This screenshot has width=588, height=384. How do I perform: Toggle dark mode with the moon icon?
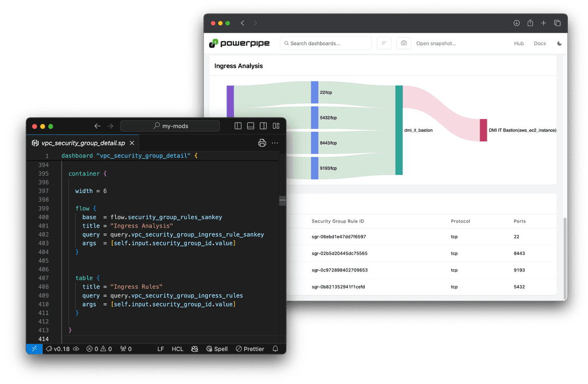(x=559, y=43)
